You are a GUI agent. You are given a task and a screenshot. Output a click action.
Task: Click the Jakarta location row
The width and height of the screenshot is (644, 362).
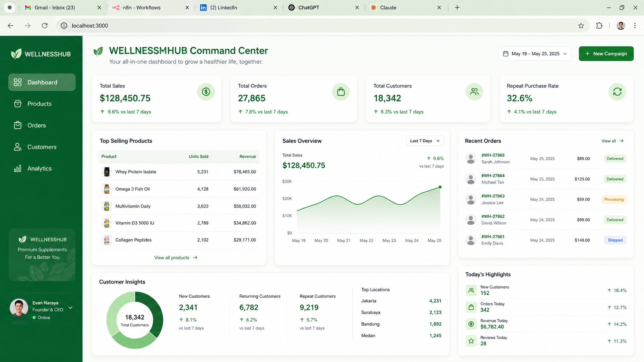401,301
